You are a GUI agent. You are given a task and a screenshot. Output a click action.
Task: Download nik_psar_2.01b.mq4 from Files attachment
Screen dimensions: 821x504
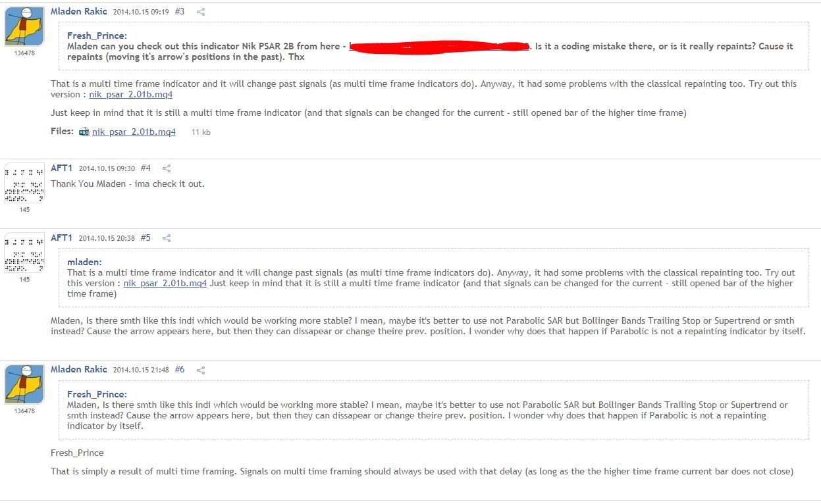click(134, 132)
